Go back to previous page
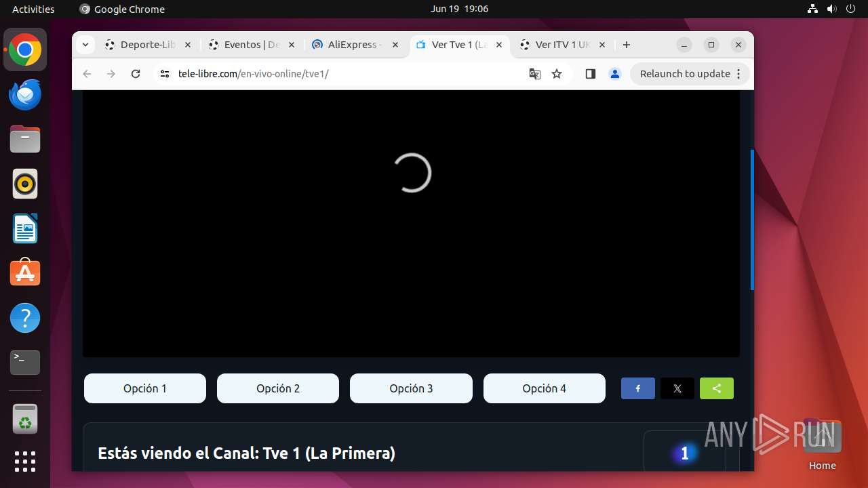Viewport: 868px width, 488px height. pos(87,74)
